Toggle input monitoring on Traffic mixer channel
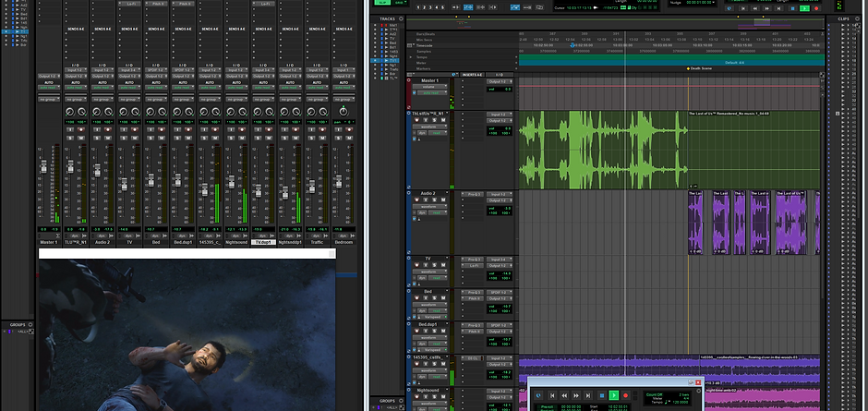Screen dimensions: 868x411 312,129
